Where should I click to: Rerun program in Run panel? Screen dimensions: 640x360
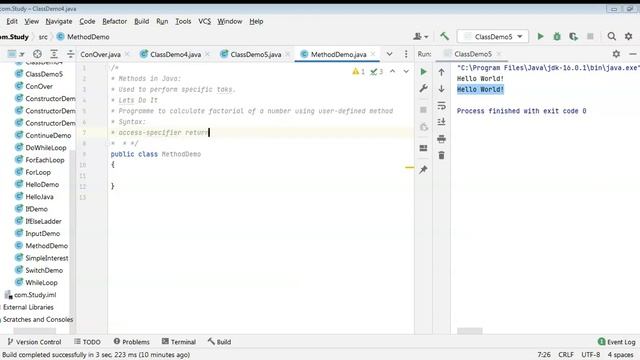pos(423,72)
